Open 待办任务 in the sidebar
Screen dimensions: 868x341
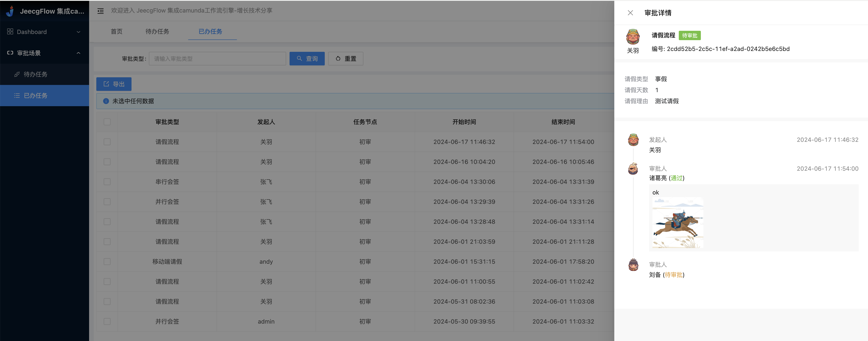click(35, 74)
